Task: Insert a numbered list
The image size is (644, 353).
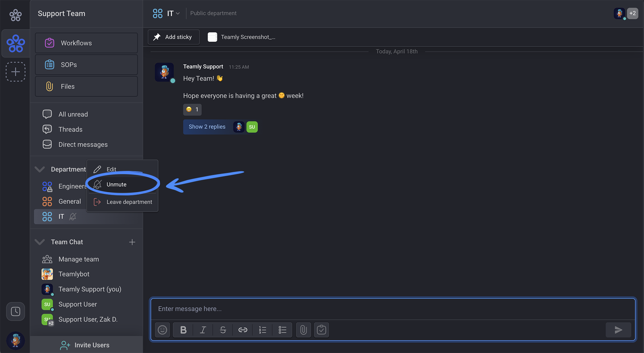Action: click(263, 330)
